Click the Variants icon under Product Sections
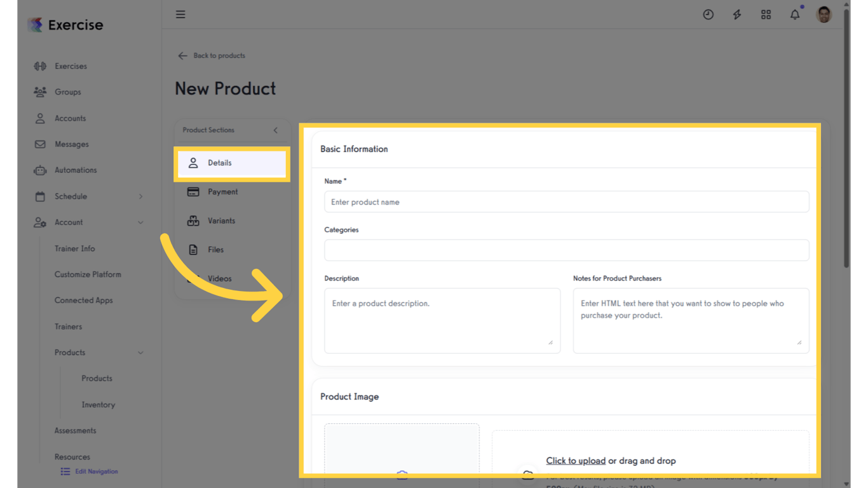 (x=194, y=220)
